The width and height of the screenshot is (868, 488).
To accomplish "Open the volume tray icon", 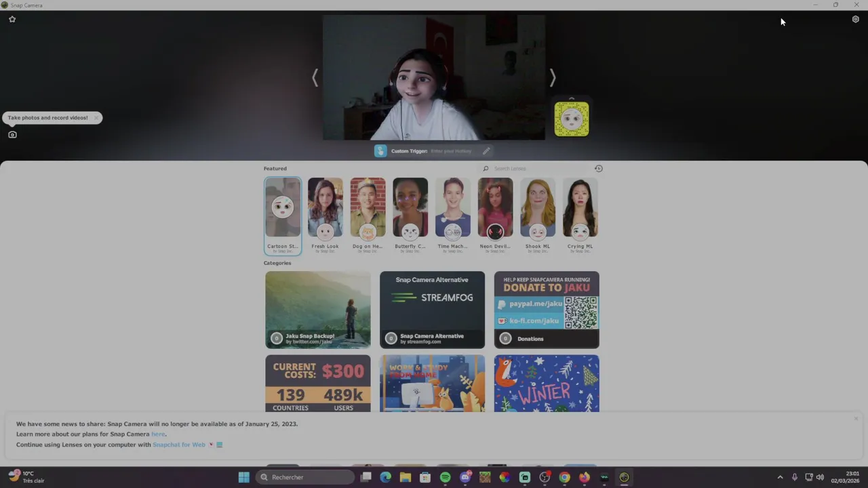I will pos(821,477).
